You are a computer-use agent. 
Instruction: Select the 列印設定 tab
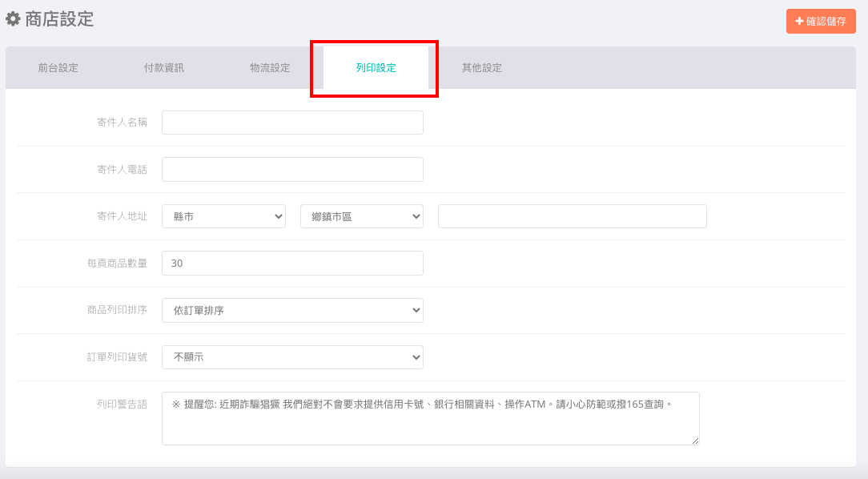(x=376, y=67)
